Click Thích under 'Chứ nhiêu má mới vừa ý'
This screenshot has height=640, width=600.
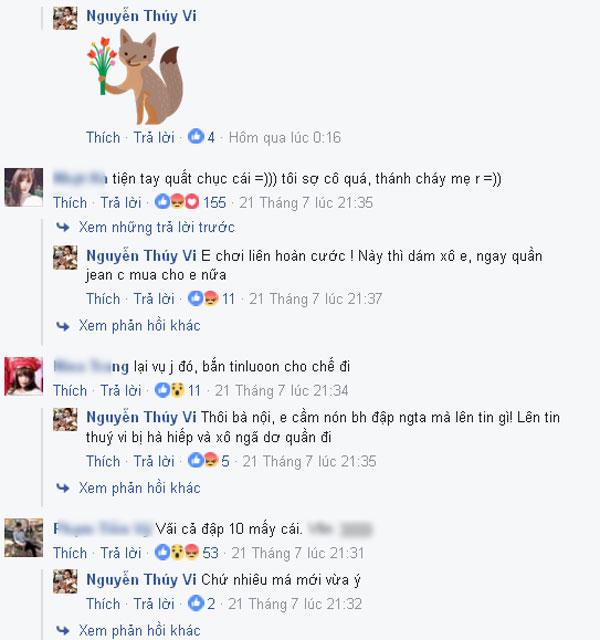click(103, 603)
